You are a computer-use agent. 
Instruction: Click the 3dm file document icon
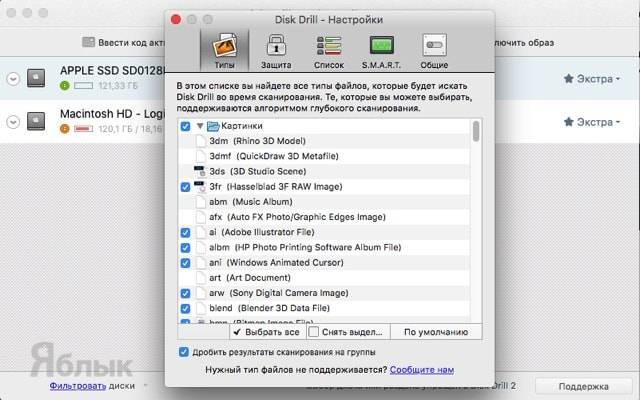[x=200, y=141]
